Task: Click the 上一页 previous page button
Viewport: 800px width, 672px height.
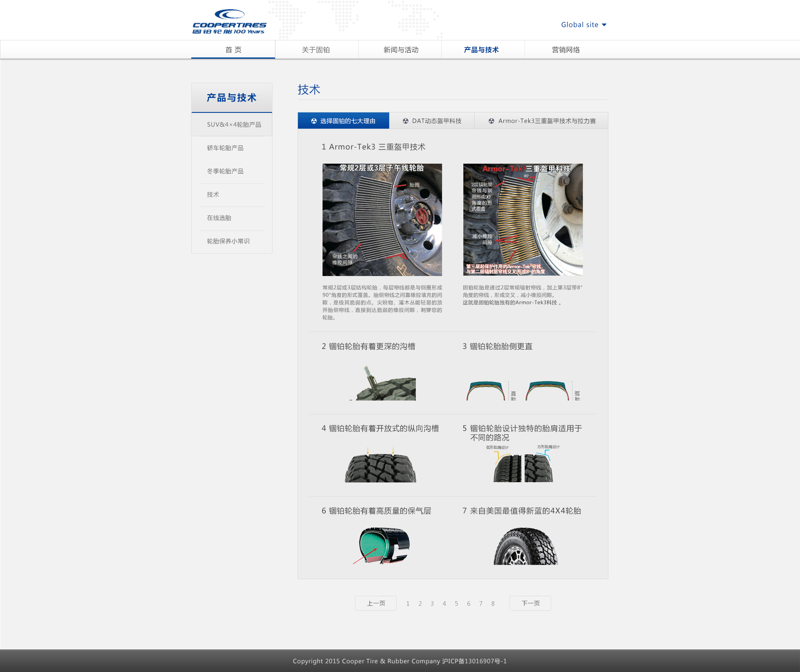Action: [x=376, y=603]
